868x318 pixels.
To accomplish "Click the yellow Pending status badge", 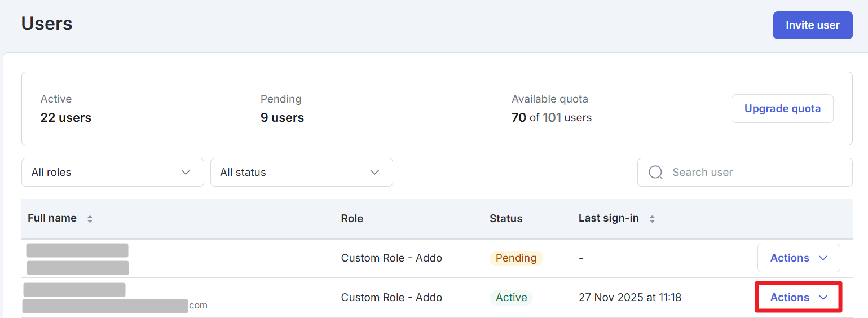I will coord(515,258).
